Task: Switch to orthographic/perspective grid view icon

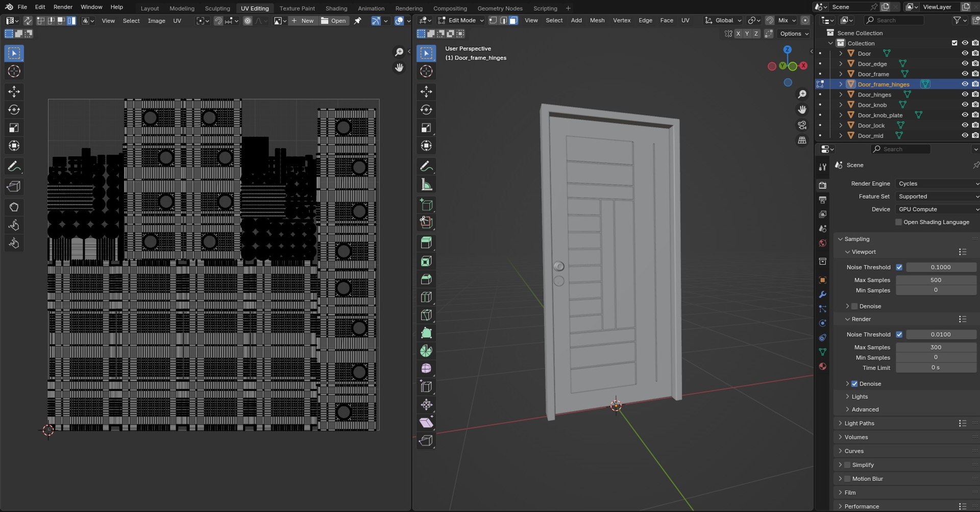Action: click(x=802, y=140)
